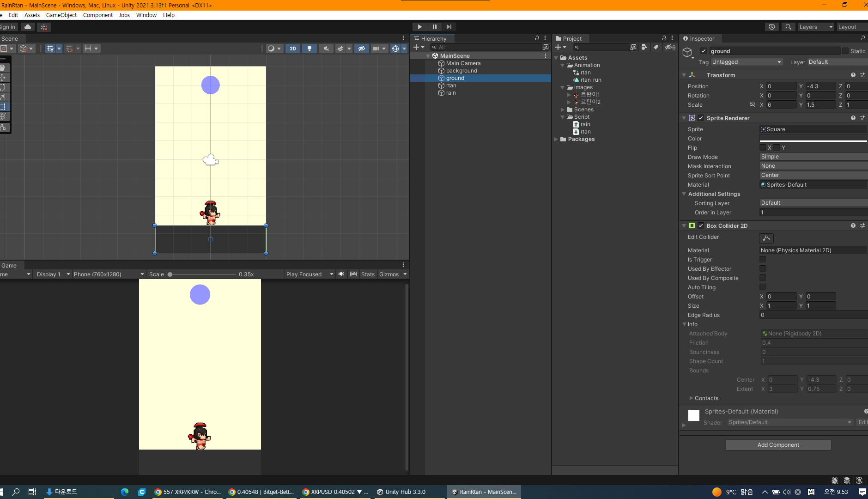Click the Edit Collider button
This screenshot has height=499, width=868.
point(766,238)
